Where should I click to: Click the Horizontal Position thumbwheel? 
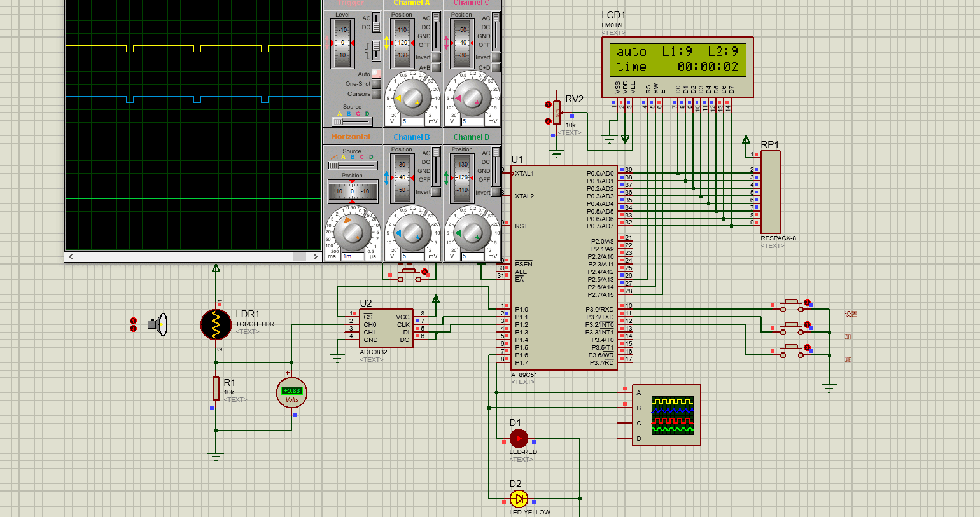click(x=353, y=191)
